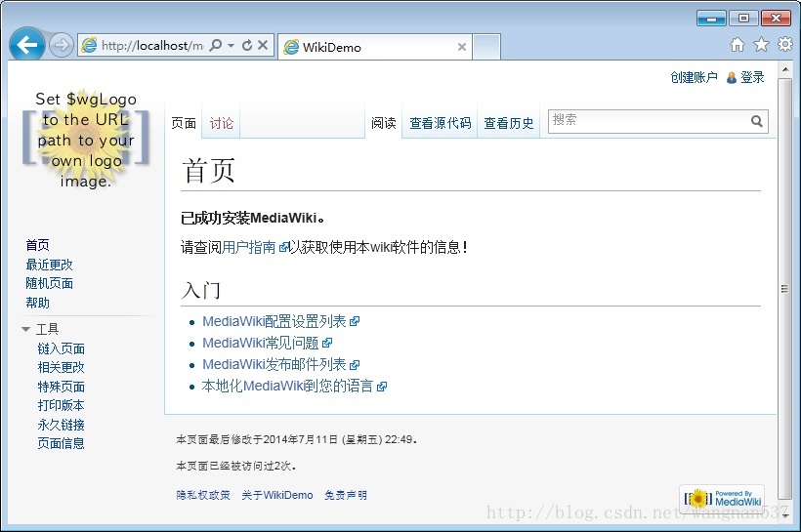Click the wiki search magnifier icon
Image resolution: width=801 pixels, height=532 pixels.
pyautogui.click(x=757, y=121)
